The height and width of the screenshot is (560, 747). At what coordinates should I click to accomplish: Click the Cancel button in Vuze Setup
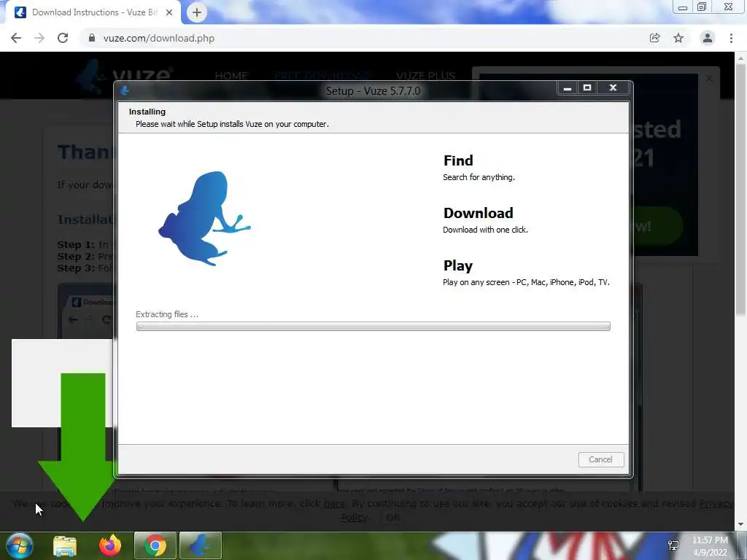tap(601, 459)
